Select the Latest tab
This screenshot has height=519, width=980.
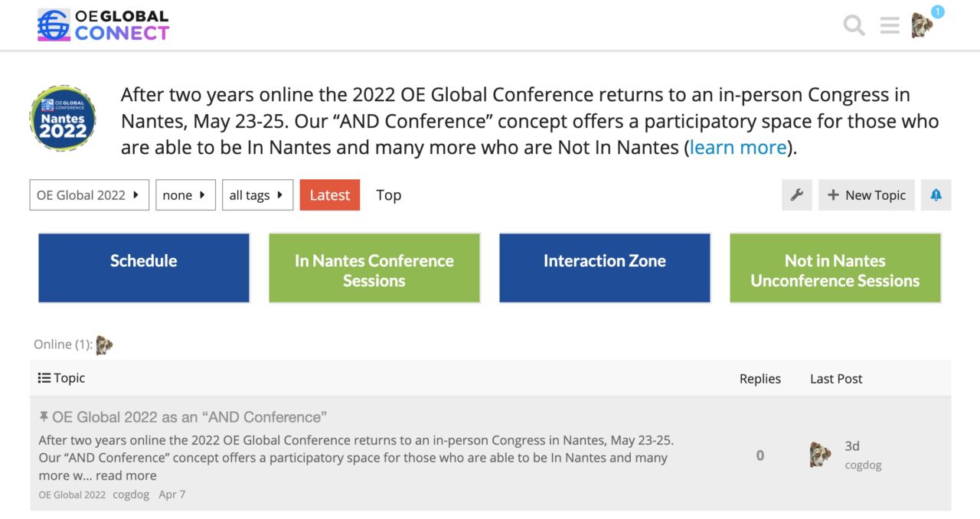point(329,195)
